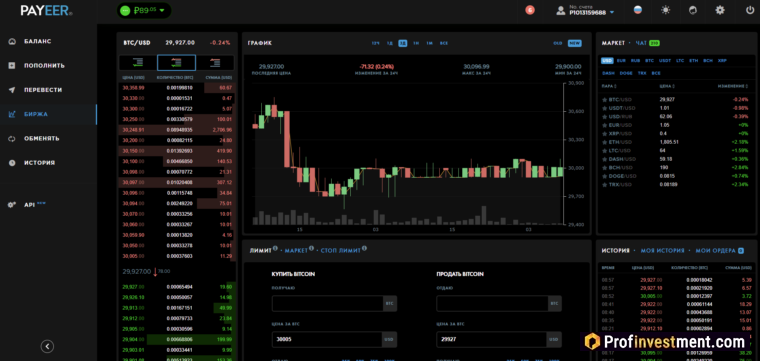Click the API gears icon in sidebar

(x=13, y=205)
